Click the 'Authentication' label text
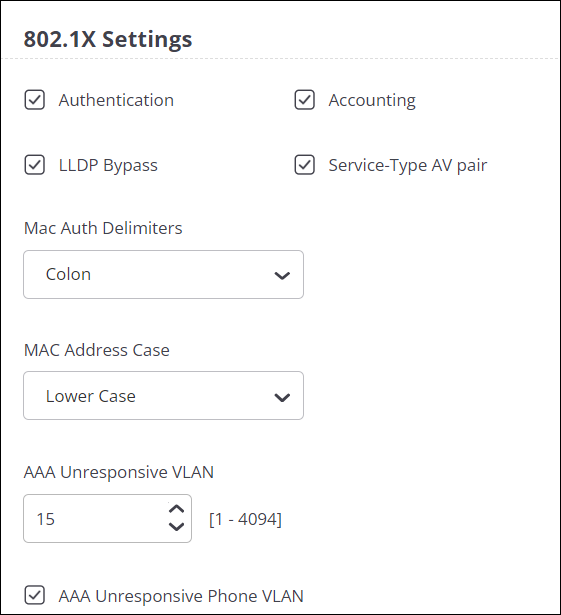Screen dimensions: 561x615 pyautogui.click(x=116, y=100)
